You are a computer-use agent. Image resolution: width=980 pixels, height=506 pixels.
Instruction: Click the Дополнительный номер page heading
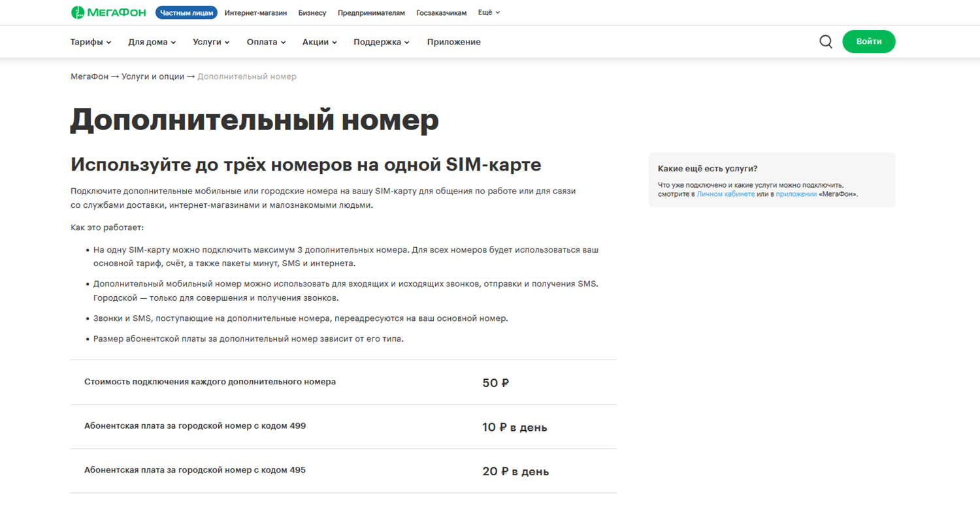pos(255,120)
